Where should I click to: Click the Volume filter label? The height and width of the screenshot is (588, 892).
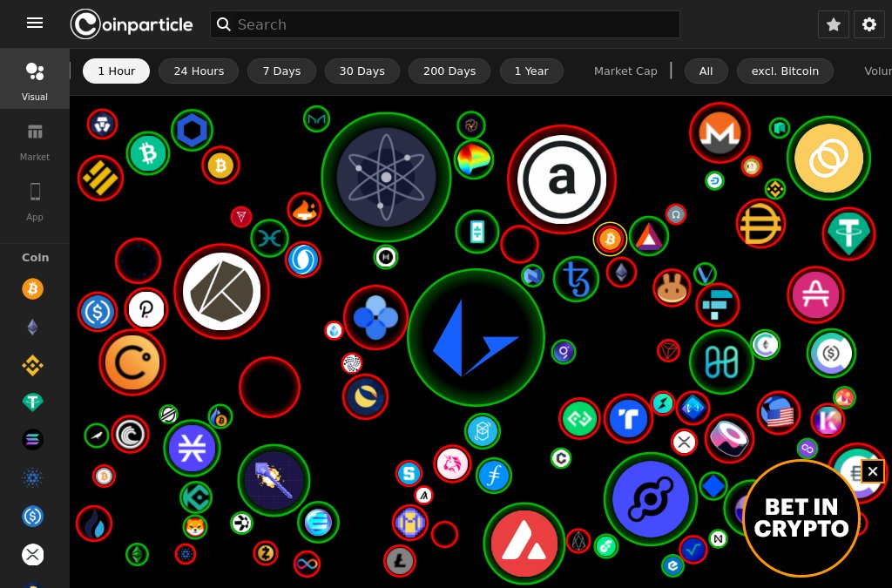[x=878, y=71]
